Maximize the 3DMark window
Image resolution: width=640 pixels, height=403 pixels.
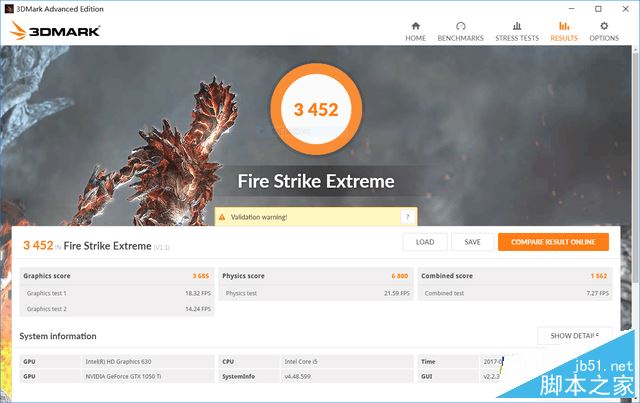(x=598, y=9)
